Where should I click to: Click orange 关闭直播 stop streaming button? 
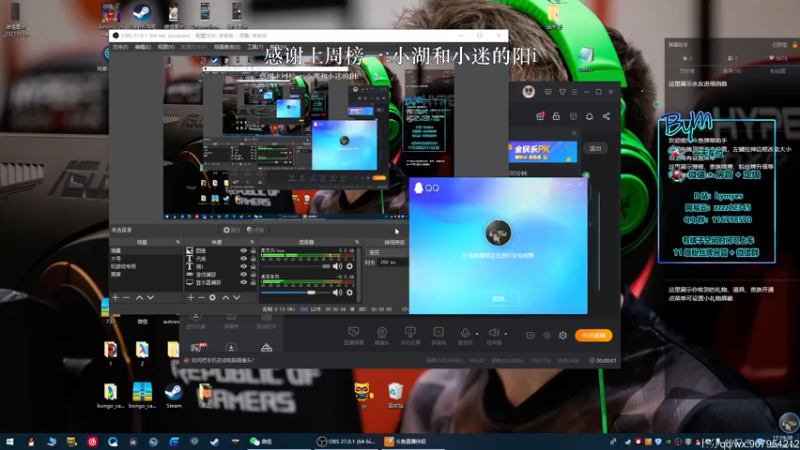(593, 335)
